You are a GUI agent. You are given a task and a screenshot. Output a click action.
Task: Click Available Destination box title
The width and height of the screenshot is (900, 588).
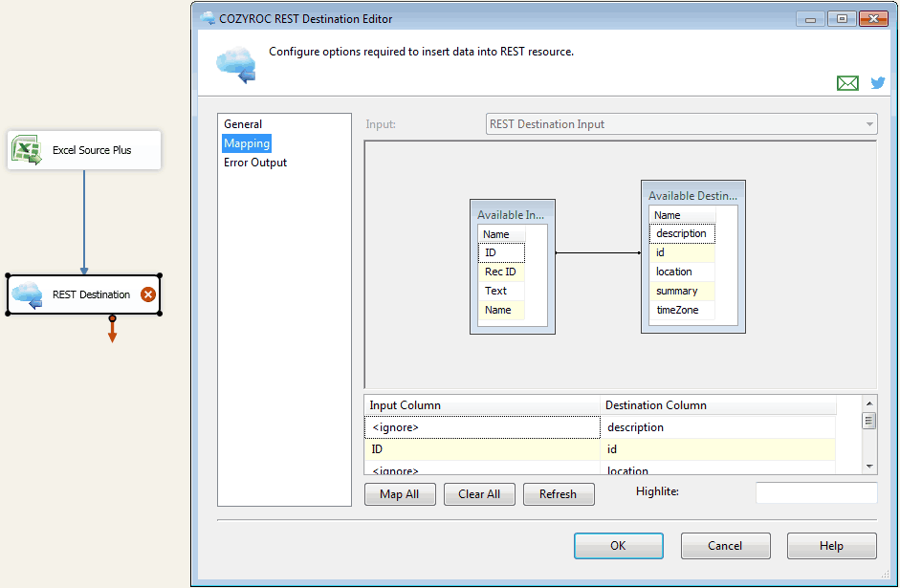click(x=692, y=196)
